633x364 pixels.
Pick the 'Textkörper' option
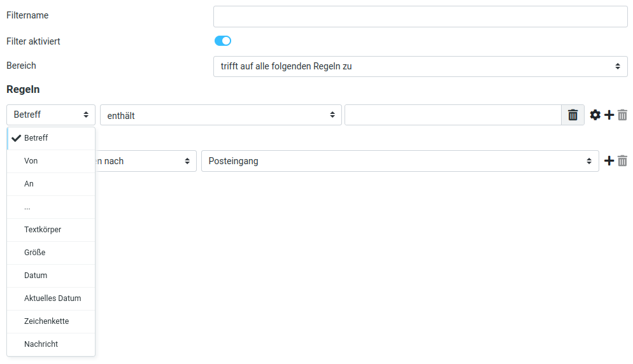point(43,230)
